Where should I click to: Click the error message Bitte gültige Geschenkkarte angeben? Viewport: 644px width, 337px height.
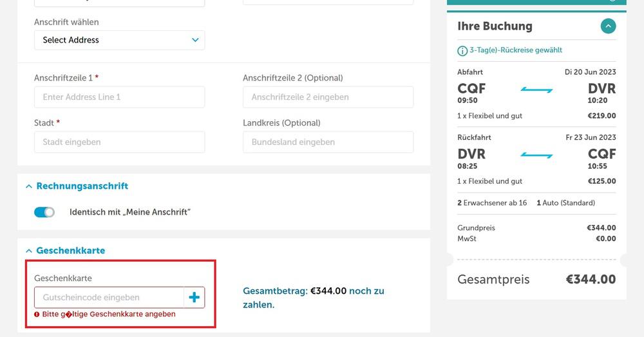point(109,314)
